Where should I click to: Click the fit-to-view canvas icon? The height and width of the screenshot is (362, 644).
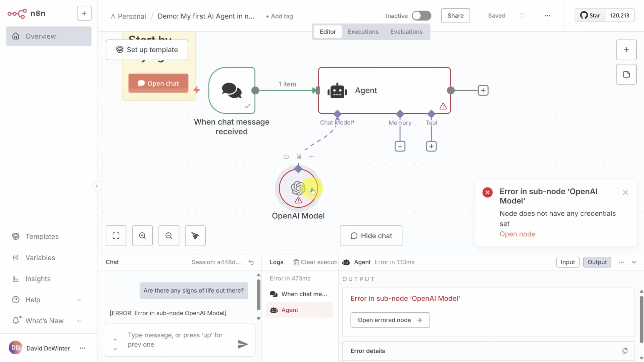pos(116,236)
